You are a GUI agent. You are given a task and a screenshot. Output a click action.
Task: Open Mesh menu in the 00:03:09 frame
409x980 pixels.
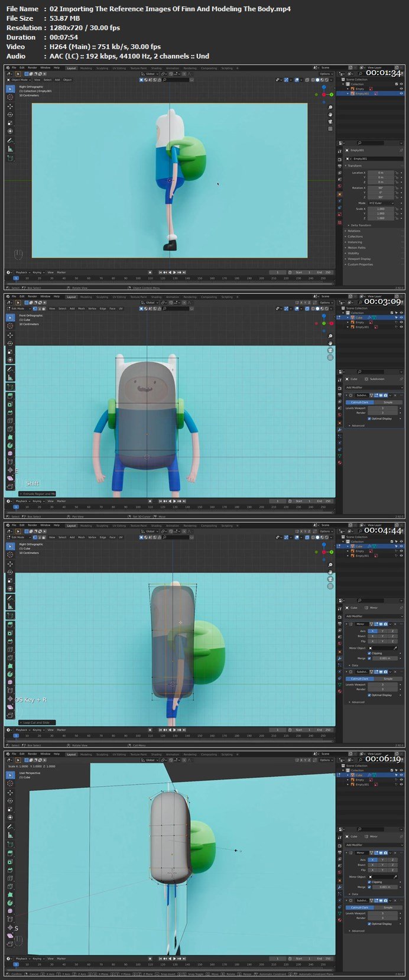(82, 309)
